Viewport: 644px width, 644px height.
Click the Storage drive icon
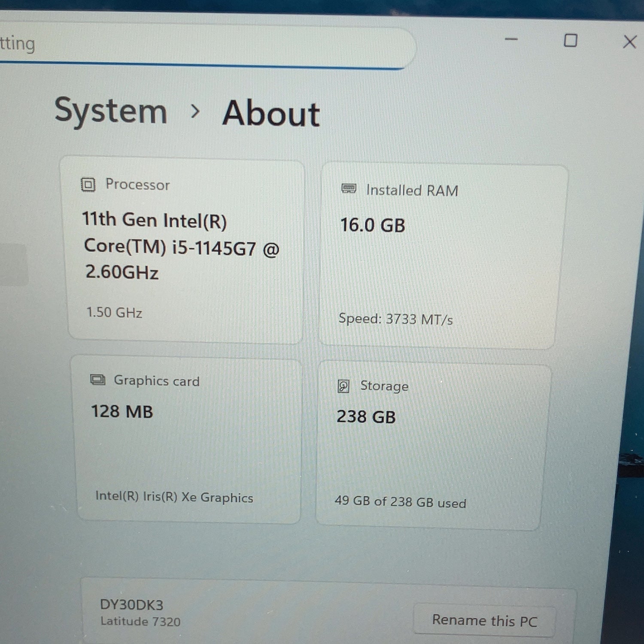pos(343,386)
